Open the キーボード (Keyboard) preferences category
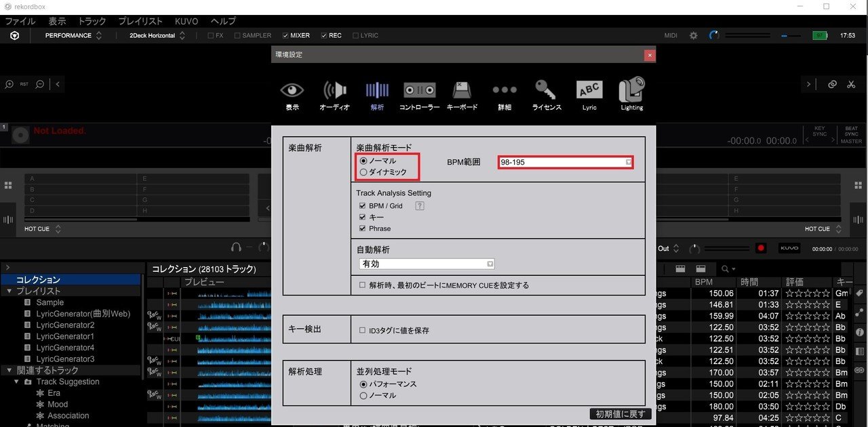Viewport: 868px width, 427px height. tap(462, 95)
